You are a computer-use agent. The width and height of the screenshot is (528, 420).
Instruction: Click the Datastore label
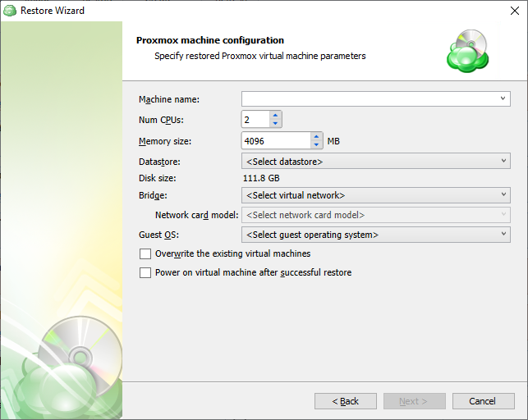(x=159, y=162)
